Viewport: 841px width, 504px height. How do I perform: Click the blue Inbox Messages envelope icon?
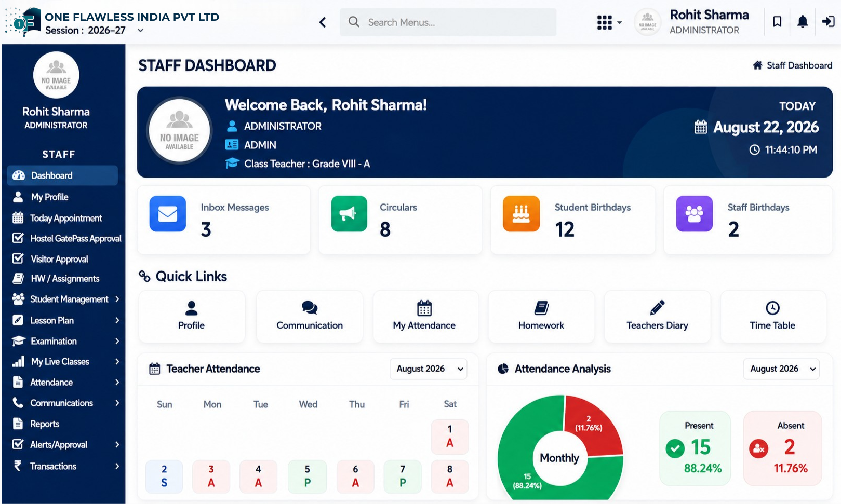point(168,213)
